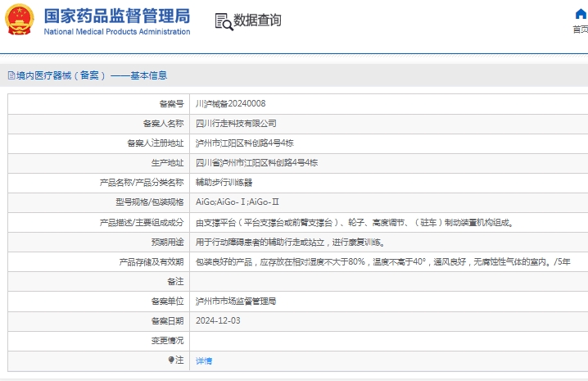Click the 备案号 label
This screenshot has width=588, height=381.
click(x=171, y=103)
